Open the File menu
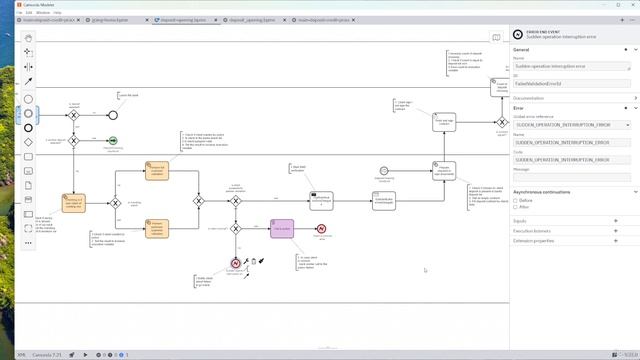The image size is (640, 360). (x=19, y=13)
